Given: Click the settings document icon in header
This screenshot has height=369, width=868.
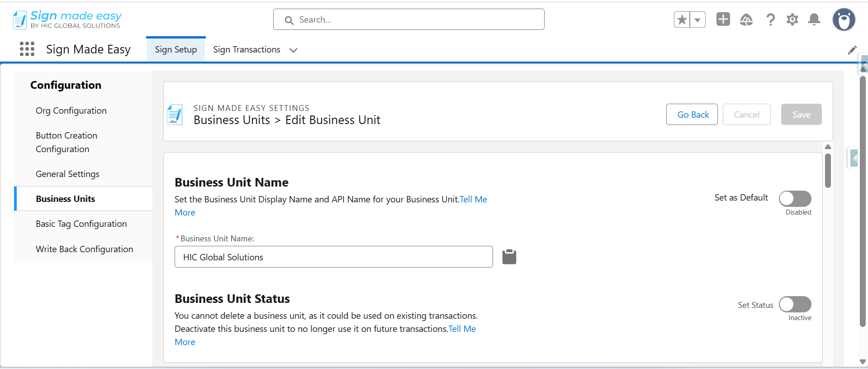Looking at the screenshot, I should click(x=175, y=115).
